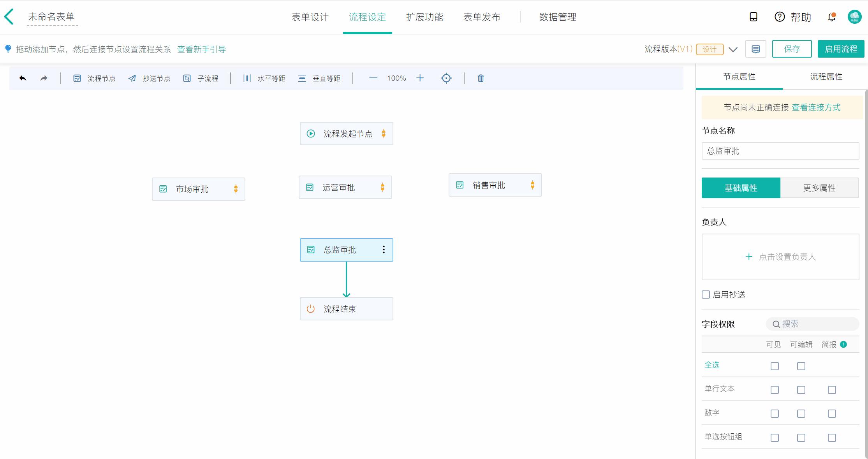Image resolution: width=868 pixels, height=459 pixels.
Task: Click the trash icon to delete selection
Action: tap(480, 78)
